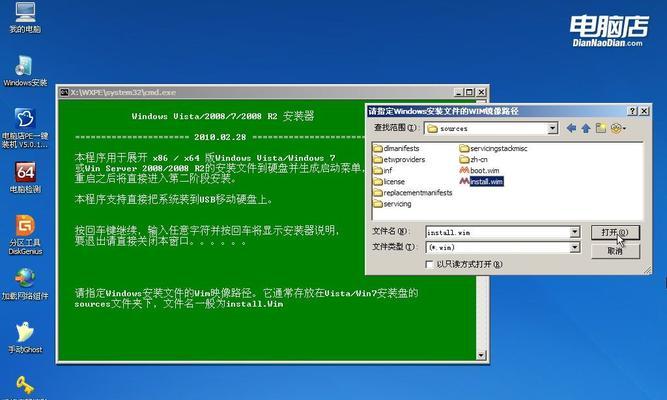
Task: Enable the 以只读方式打开 checkbox
Action: pos(429,264)
